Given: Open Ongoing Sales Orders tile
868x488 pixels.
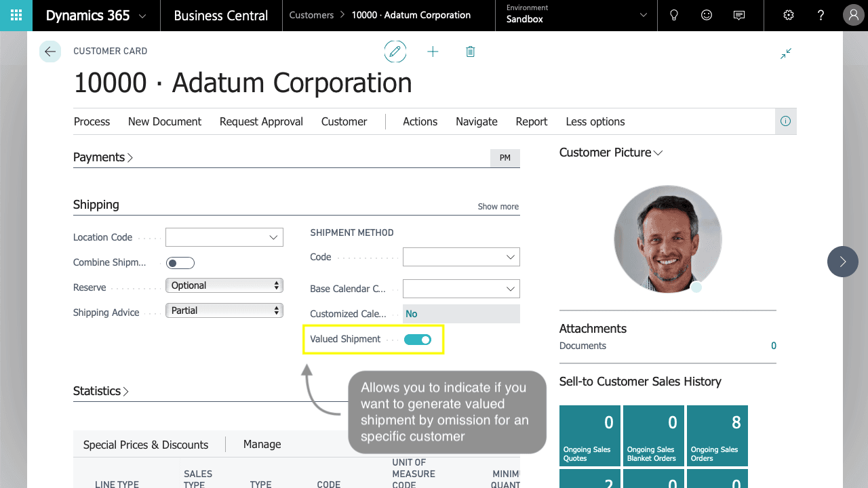Looking at the screenshot, I should point(717,436).
